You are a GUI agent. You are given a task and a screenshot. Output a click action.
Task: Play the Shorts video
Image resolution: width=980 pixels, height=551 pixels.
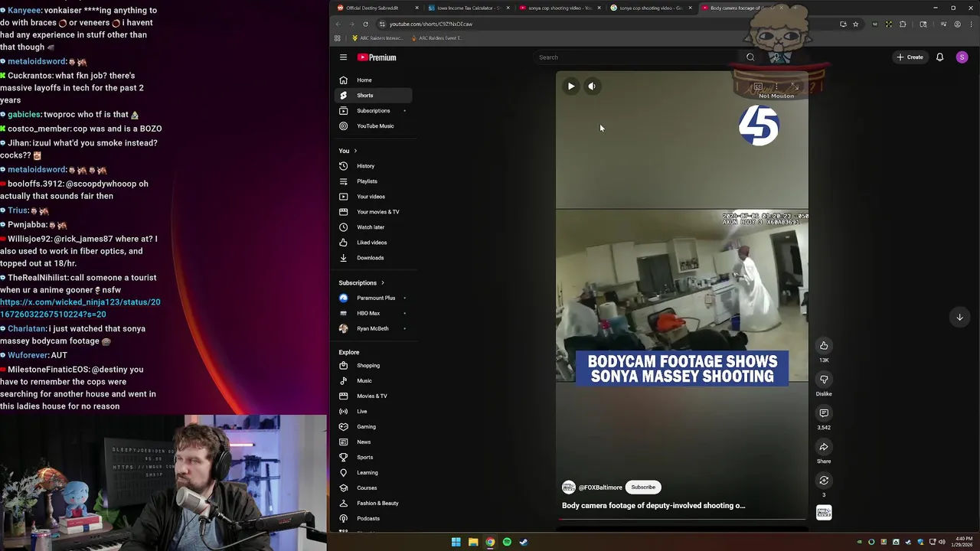point(570,86)
